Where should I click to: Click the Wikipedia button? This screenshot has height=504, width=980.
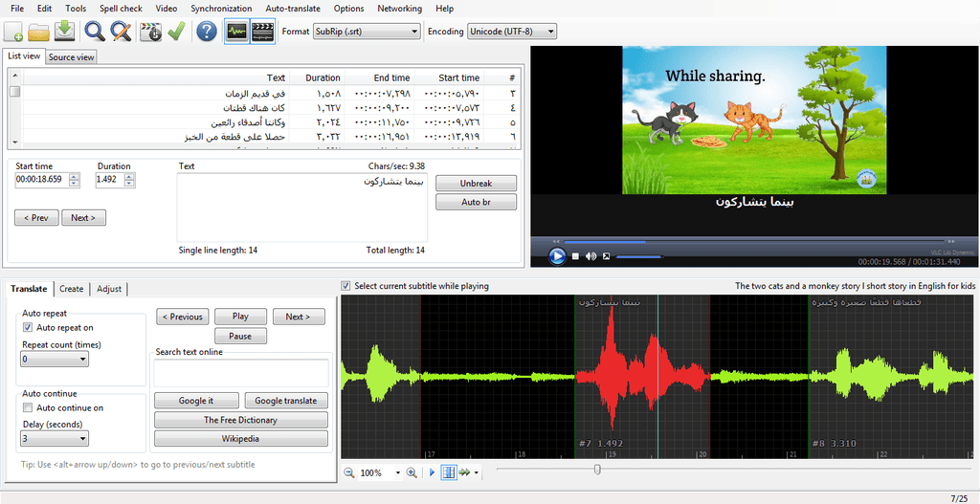[x=240, y=439]
